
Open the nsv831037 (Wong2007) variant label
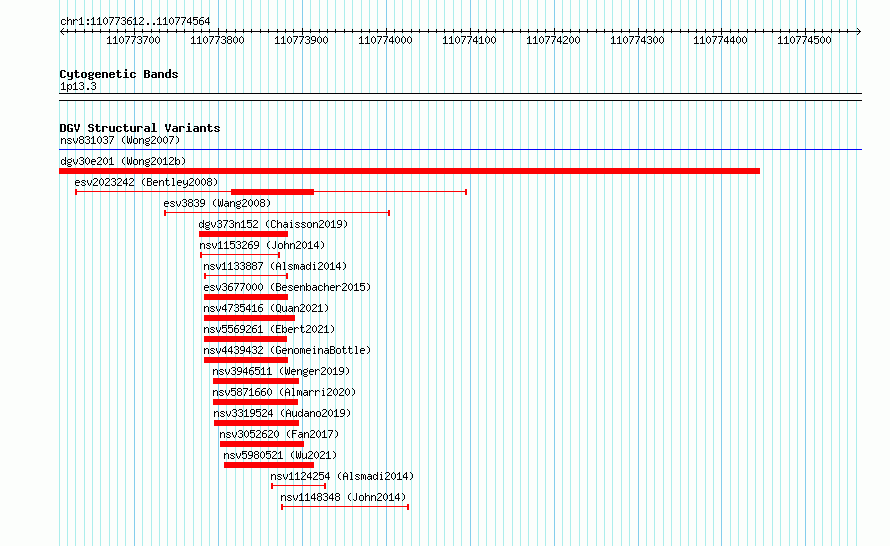(x=120, y=140)
